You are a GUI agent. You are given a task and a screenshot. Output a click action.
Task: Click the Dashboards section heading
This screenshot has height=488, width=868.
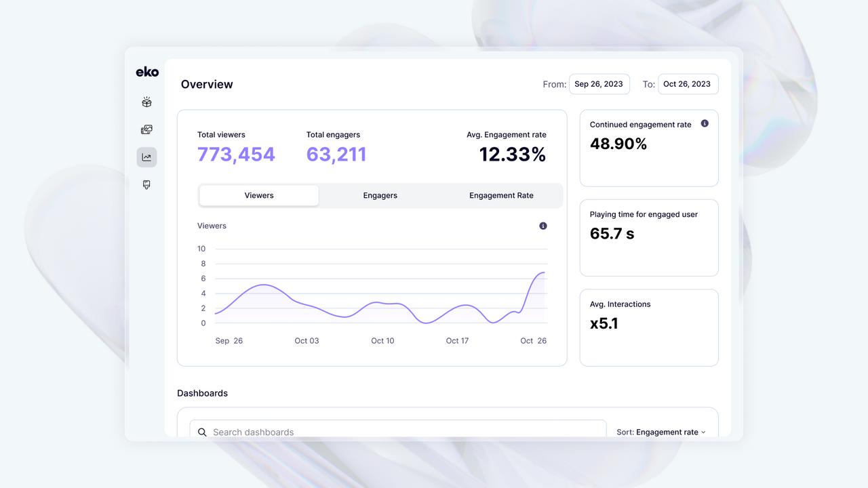(x=202, y=393)
